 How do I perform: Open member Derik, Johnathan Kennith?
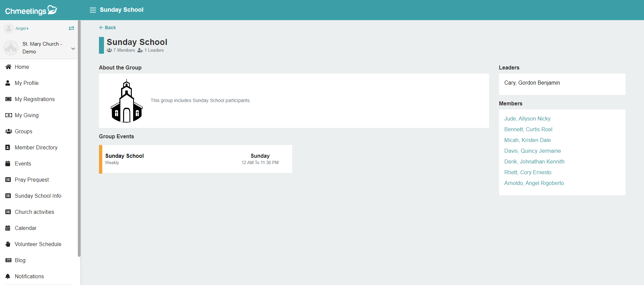(x=534, y=161)
